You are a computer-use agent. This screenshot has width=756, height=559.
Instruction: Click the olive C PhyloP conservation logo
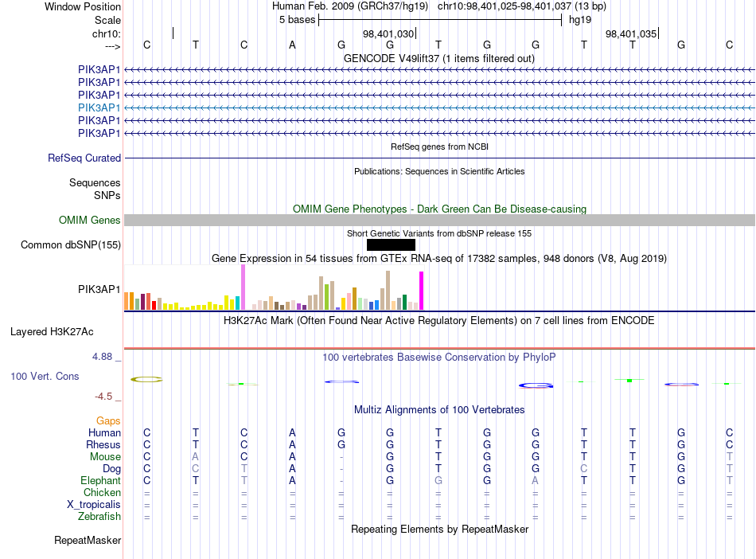click(146, 380)
